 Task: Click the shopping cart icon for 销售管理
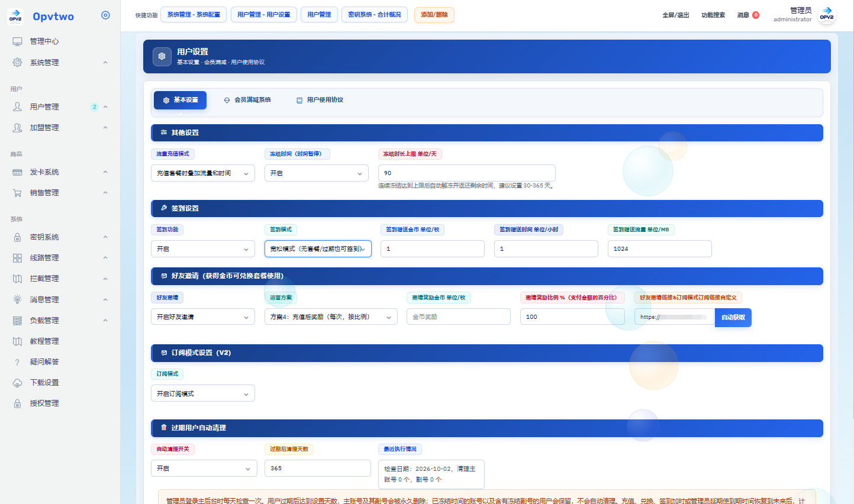[x=17, y=193]
